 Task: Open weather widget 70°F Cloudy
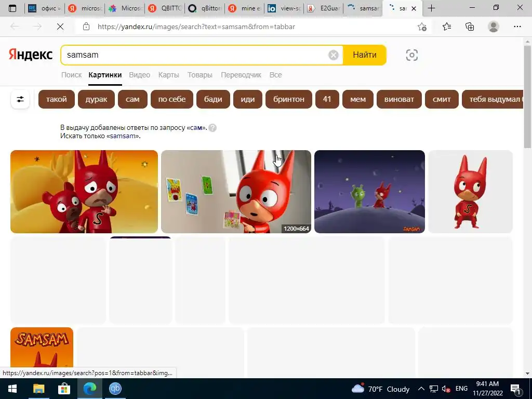pos(380,389)
